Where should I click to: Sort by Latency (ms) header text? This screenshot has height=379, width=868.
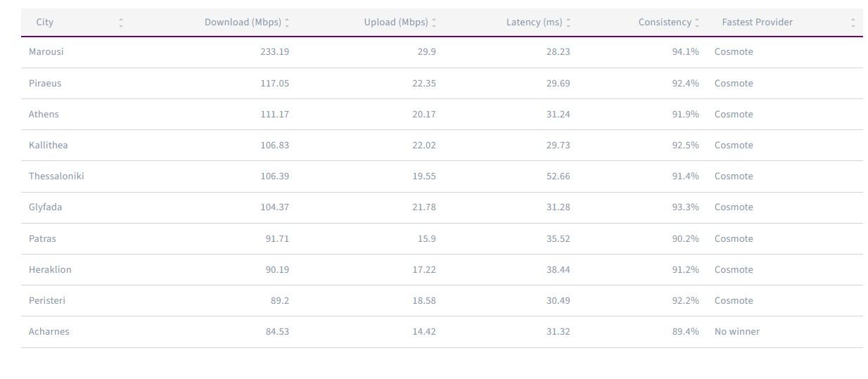(534, 23)
